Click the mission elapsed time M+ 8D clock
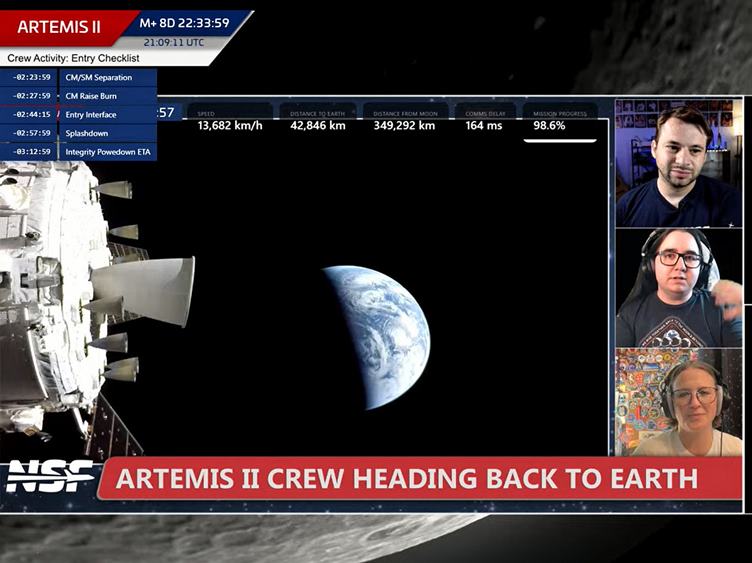The image size is (752, 563). (184, 23)
